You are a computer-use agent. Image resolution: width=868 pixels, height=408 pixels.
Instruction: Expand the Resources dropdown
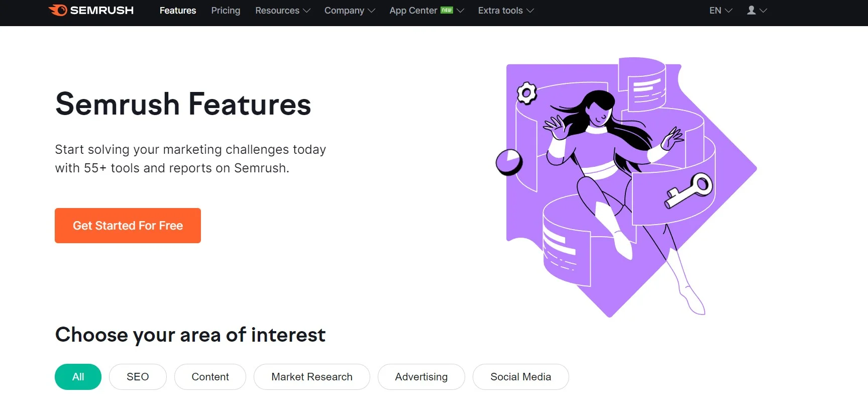[282, 11]
